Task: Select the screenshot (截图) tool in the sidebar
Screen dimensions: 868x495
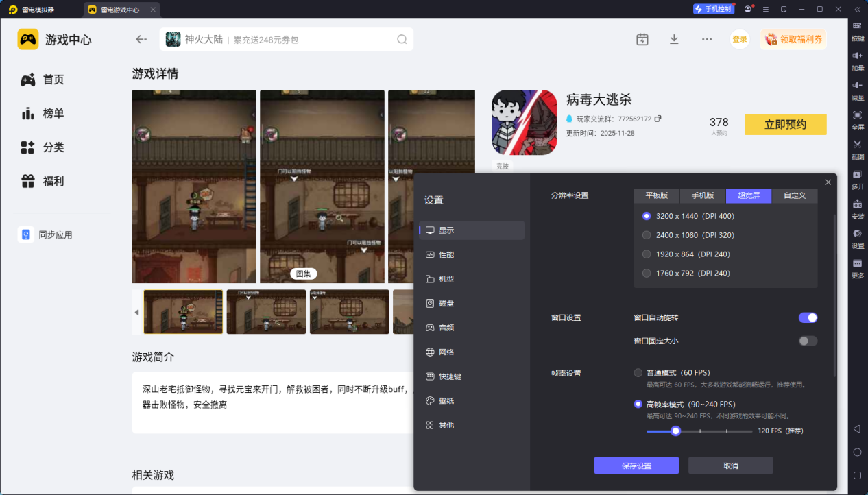Action: coord(857,148)
